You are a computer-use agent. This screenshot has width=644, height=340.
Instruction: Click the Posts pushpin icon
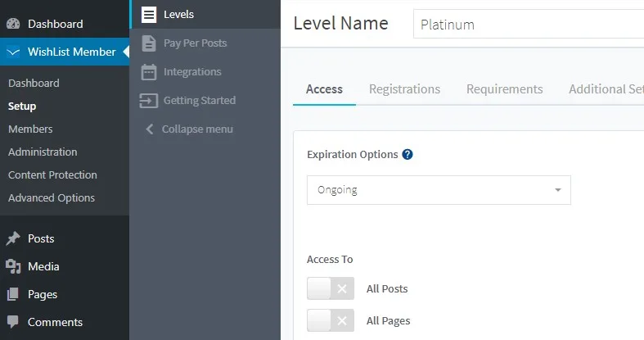click(13, 238)
